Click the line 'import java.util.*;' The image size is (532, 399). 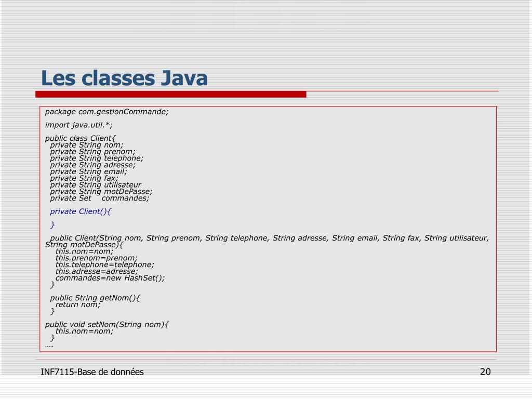(79, 125)
